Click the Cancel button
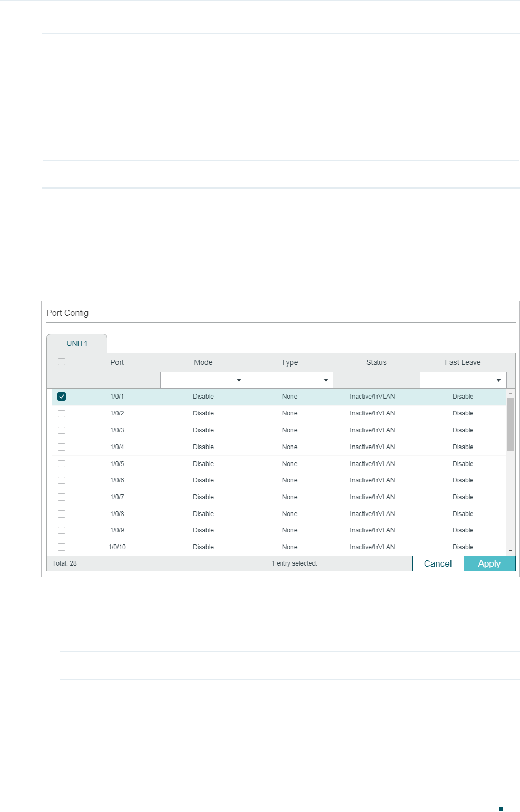This screenshot has width=520, height=812. coord(438,563)
